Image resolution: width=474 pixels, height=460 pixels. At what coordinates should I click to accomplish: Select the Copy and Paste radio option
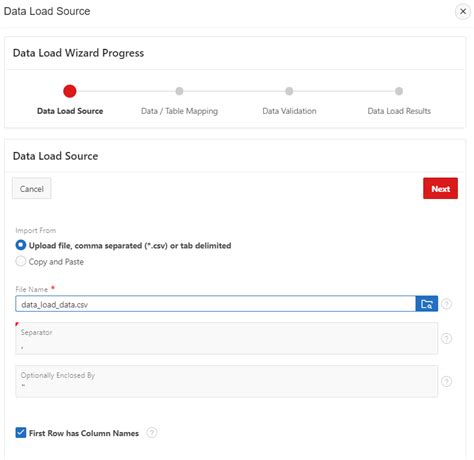tap(21, 261)
